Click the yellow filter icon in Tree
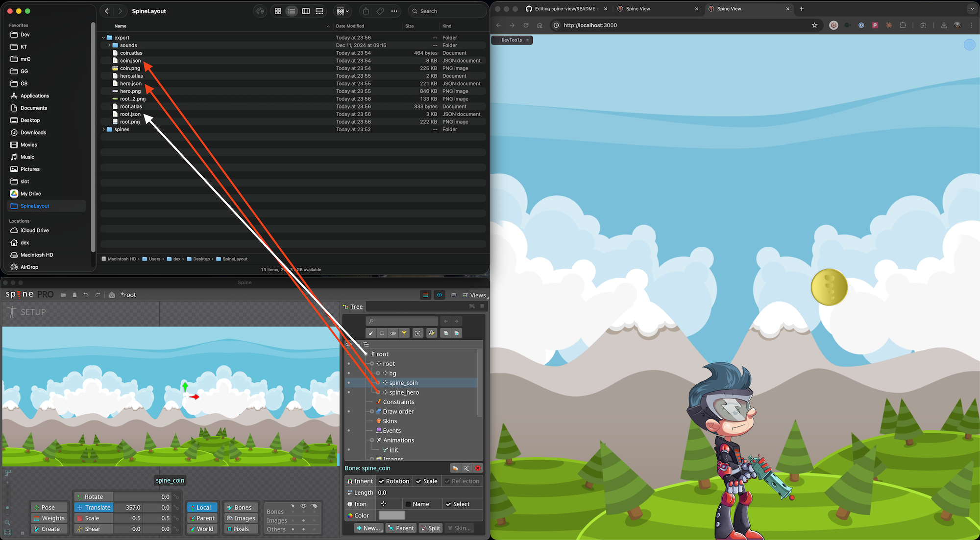Screen dimensions: 980x540 click(x=404, y=333)
